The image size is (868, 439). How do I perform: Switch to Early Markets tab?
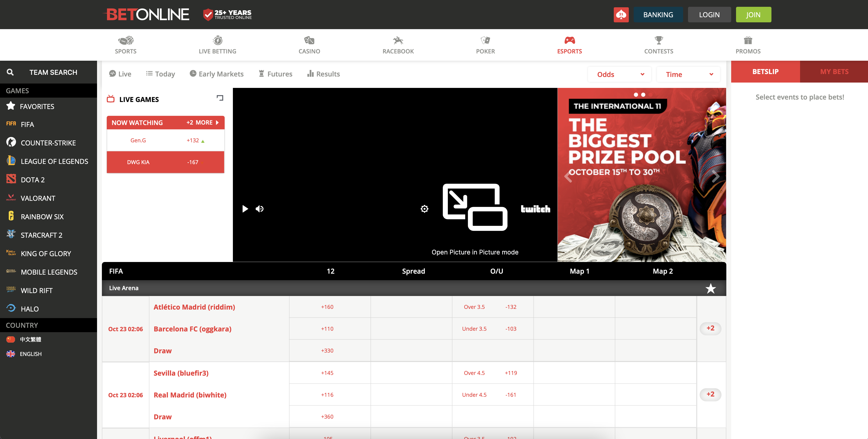click(216, 74)
